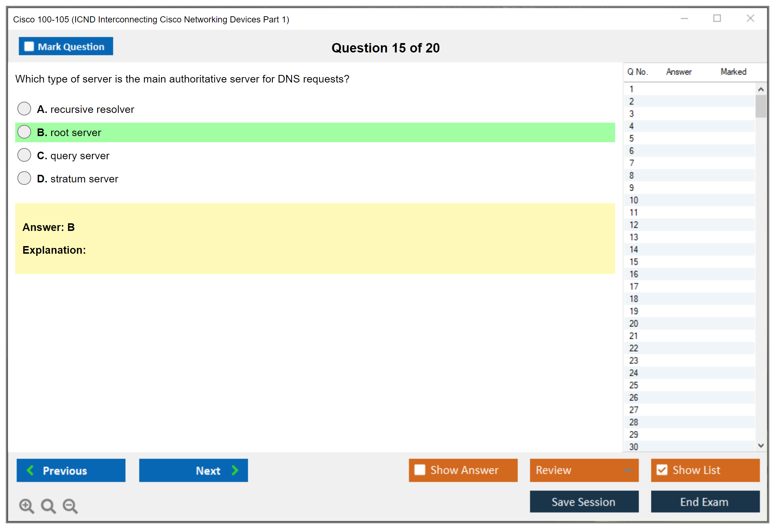Click the zoom out magnifier icon
The image size is (778, 532).
tap(70, 506)
